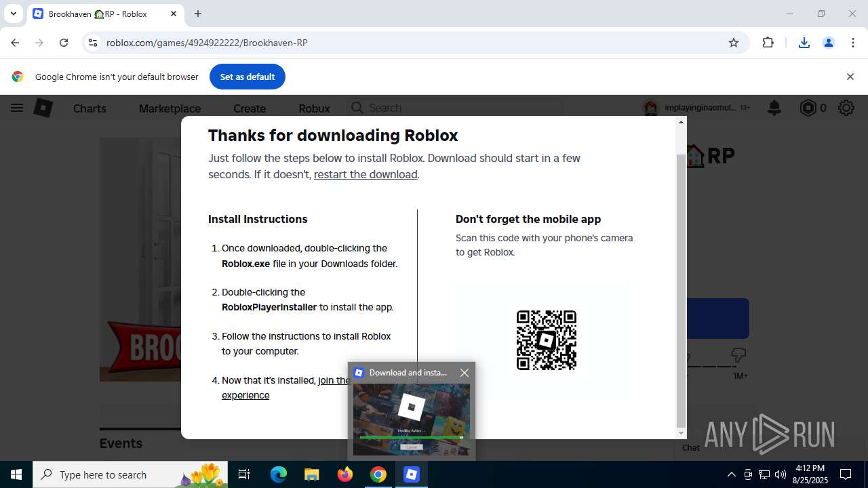The height and width of the screenshot is (488, 868).
Task: Close the Brookhaven RP browser tab
Action: point(174,14)
